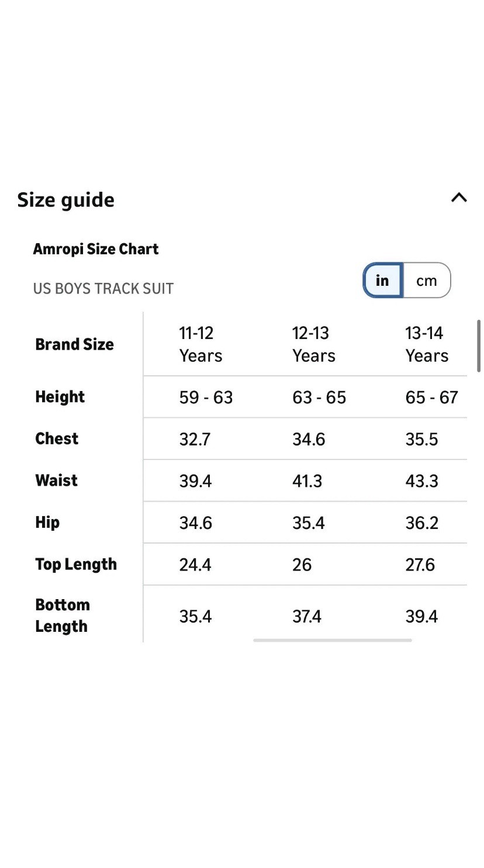Click the vertical page scrollbar thumb
This screenshot has width=484, height=868.
coord(479,345)
